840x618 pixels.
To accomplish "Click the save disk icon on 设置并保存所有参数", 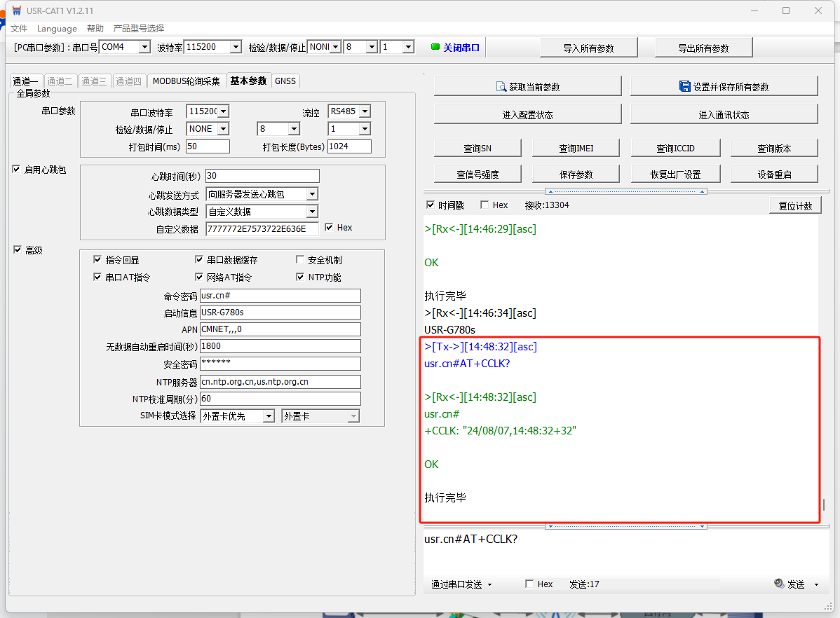I will (685, 86).
